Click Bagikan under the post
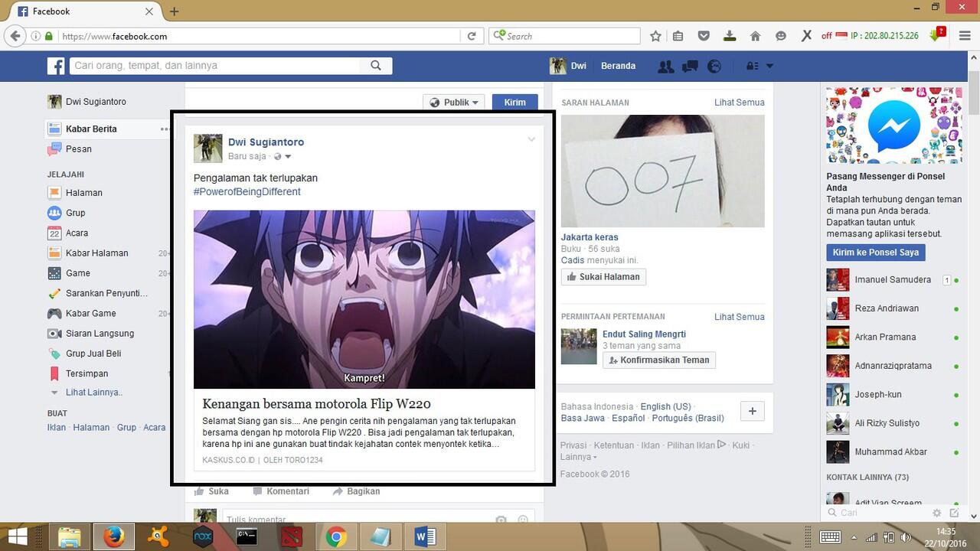This screenshot has width=980, height=551. (356, 491)
